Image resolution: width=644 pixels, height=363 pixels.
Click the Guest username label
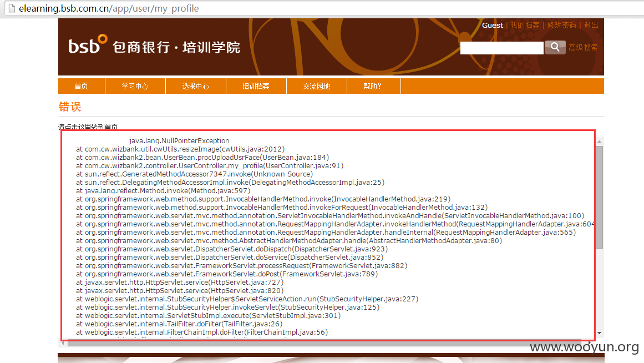(x=493, y=25)
